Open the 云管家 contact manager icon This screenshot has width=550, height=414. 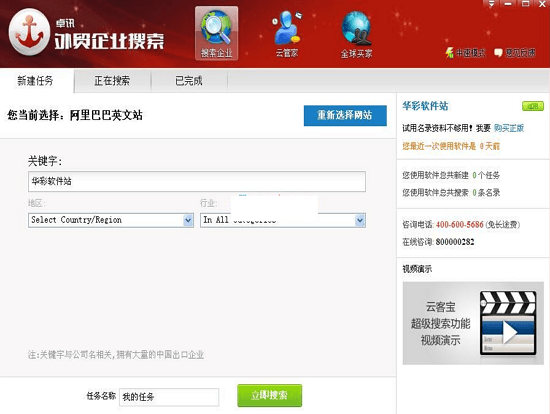point(287,33)
